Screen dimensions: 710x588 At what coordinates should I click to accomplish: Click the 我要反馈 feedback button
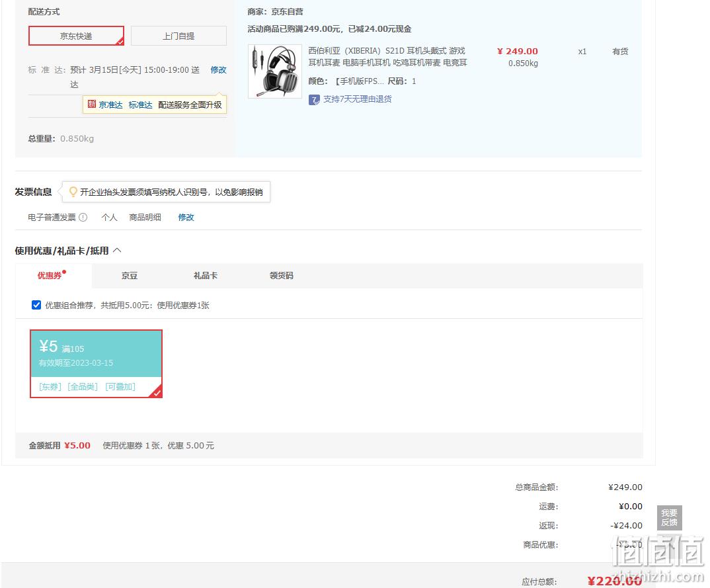tap(669, 517)
